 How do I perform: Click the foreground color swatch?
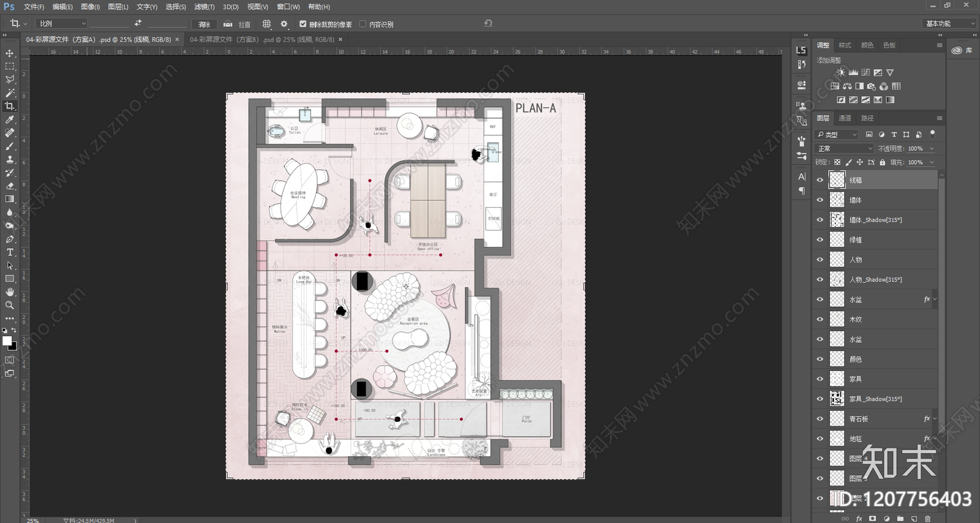7,341
